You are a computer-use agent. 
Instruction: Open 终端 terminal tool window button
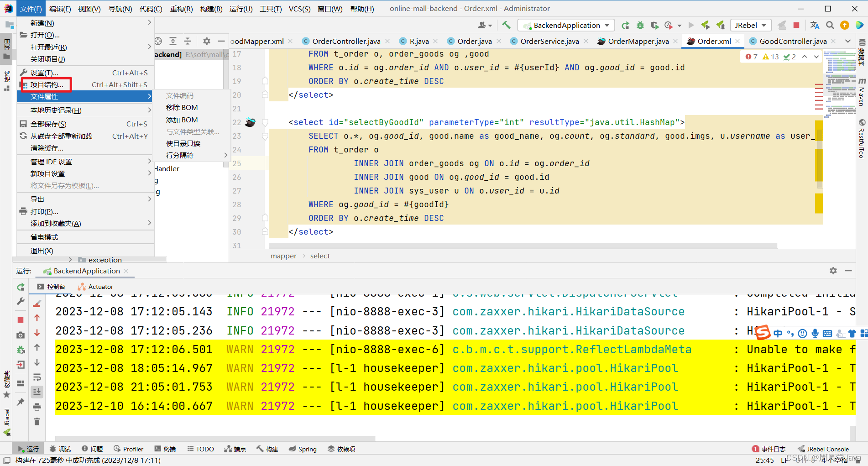165,449
